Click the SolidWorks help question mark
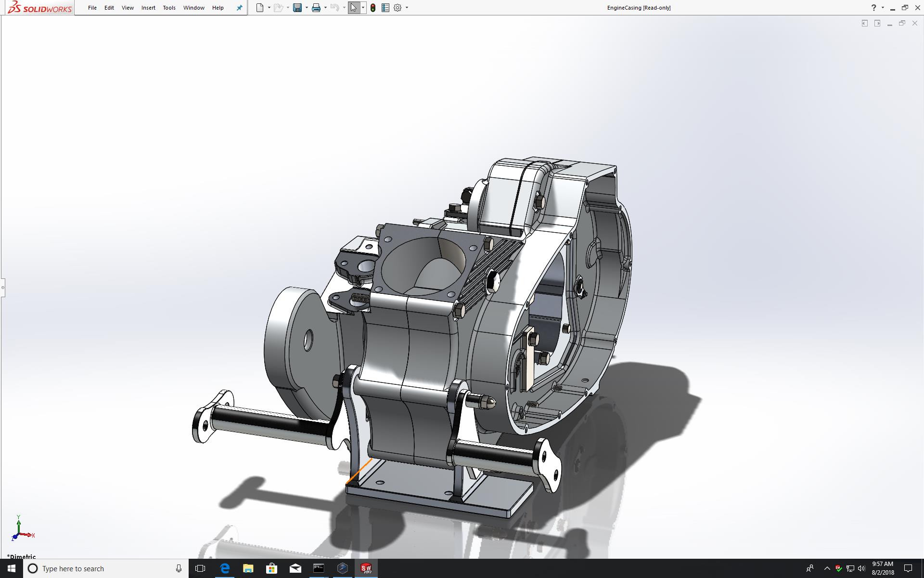The width and height of the screenshot is (924, 578). [x=874, y=8]
